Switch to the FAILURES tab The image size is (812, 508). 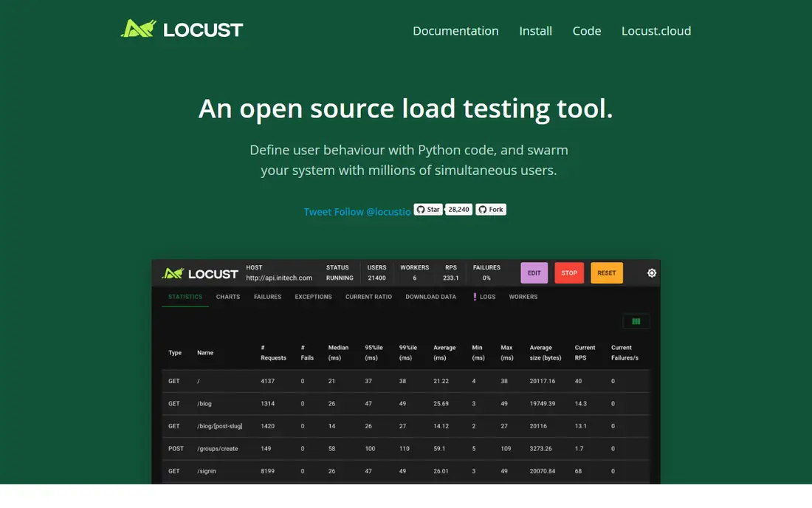tap(267, 297)
